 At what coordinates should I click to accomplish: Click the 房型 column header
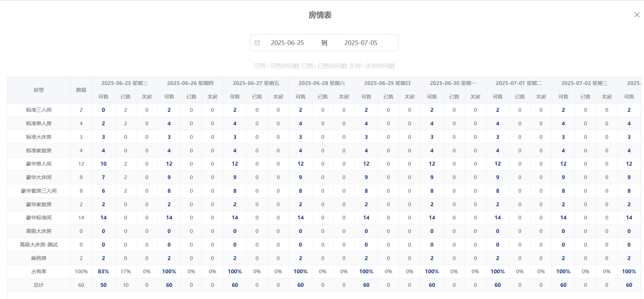coord(39,90)
